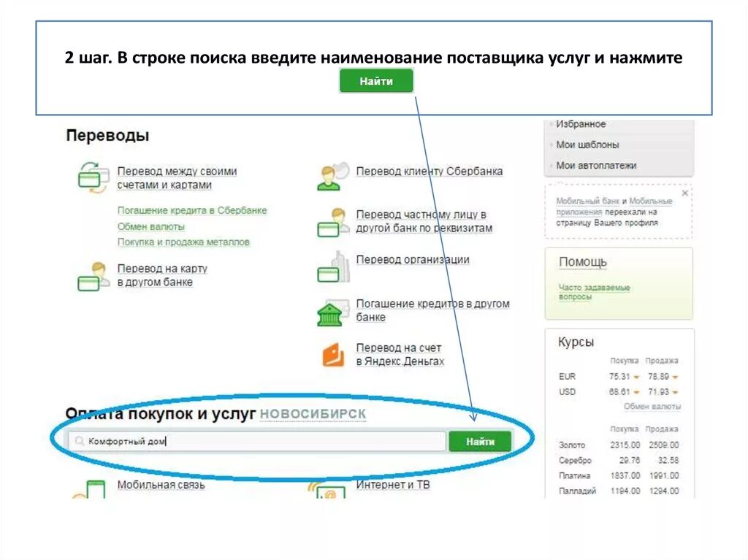Select 'Мои автоплатежи' in the side menu
748x560 pixels.
(x=596, y=166)
